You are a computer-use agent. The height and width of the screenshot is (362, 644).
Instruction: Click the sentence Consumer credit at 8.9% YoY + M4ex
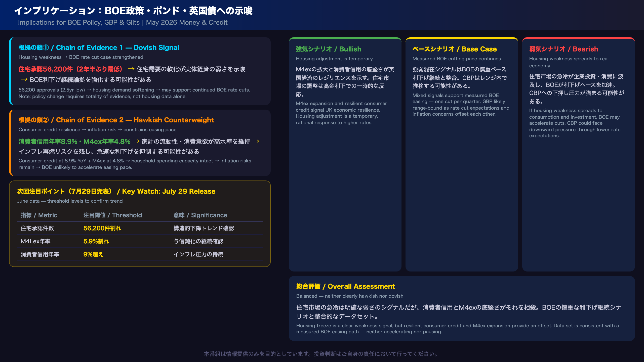135,164
